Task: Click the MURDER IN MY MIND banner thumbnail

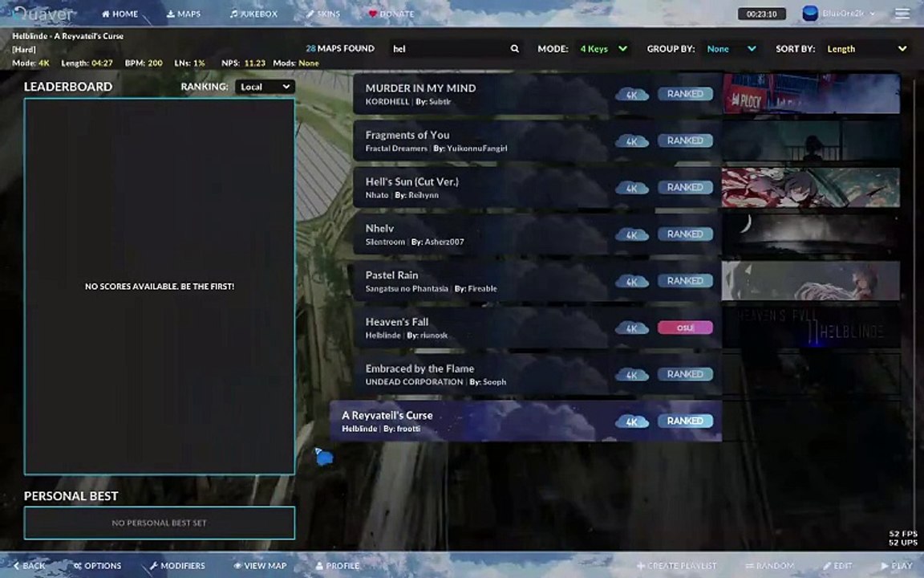Action: pos(811,94)
